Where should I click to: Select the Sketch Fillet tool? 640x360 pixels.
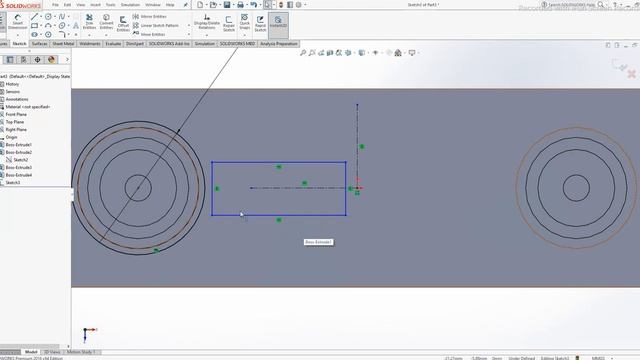[62, 34]
